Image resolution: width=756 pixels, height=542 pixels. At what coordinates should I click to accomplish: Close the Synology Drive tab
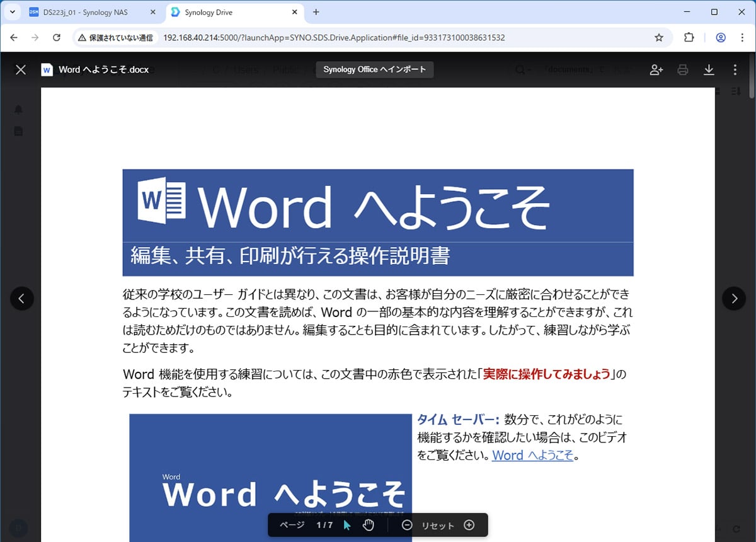pyautogui.click(x=294, y=12)
